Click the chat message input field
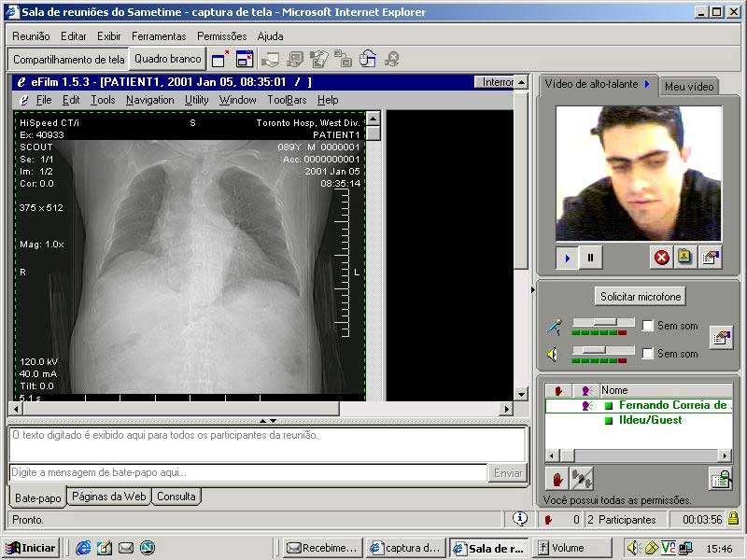The height and width of the screenshot is (560, 747). tap(248, 473)
